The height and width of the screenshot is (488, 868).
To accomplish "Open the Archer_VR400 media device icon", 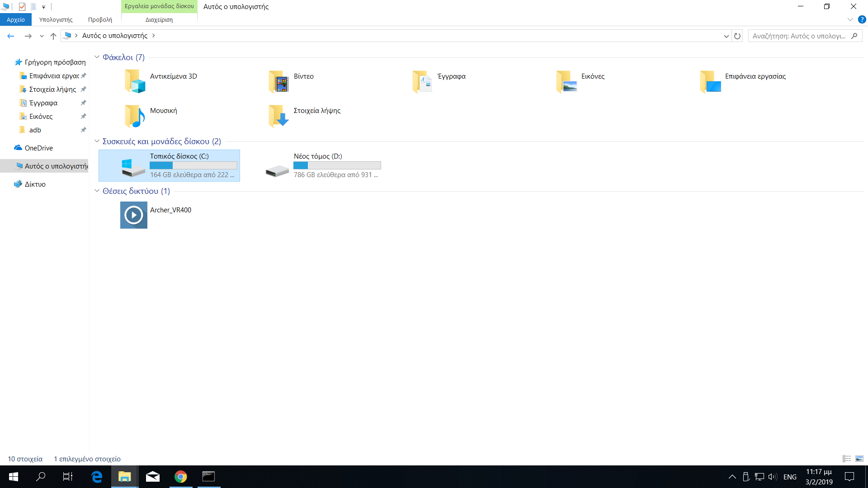I will [x=134, y=215].
